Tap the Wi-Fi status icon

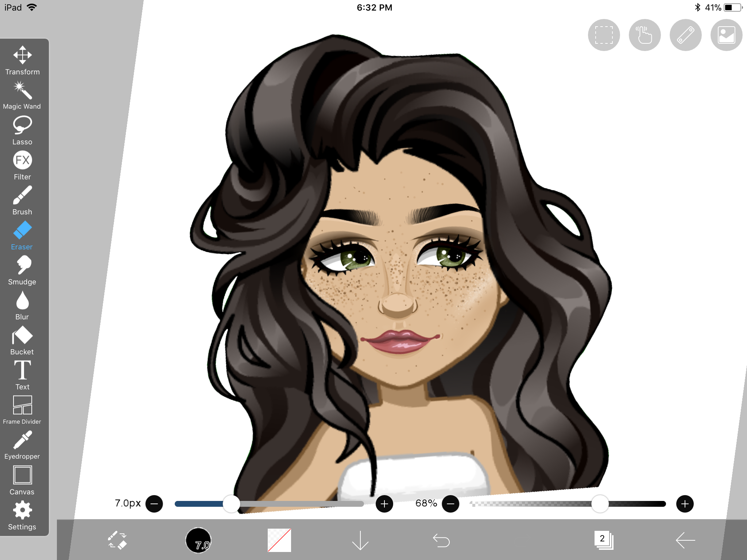click(32, 7)
